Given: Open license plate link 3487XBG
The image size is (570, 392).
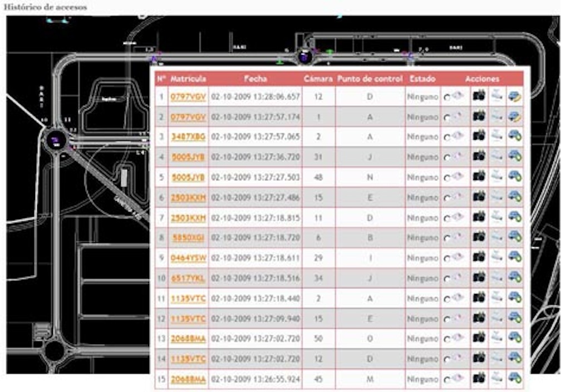Looking at the screenshot, I should pos(188,137).
